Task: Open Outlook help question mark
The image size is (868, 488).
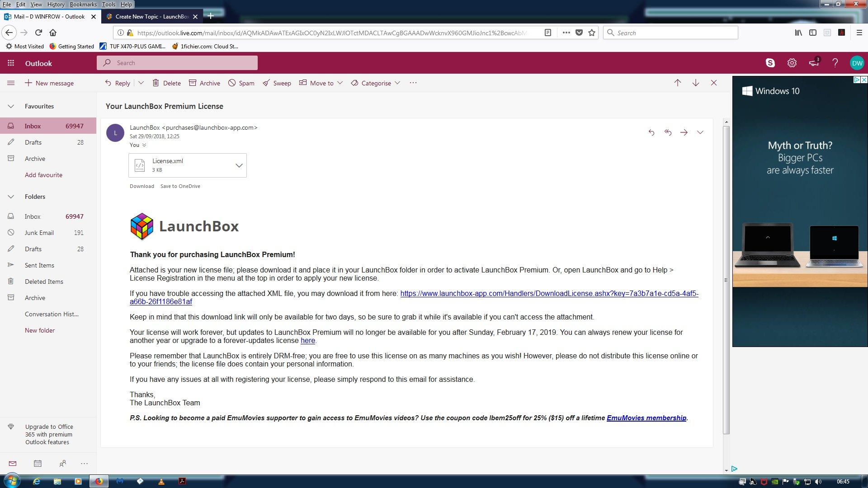Action: (835, 63)
